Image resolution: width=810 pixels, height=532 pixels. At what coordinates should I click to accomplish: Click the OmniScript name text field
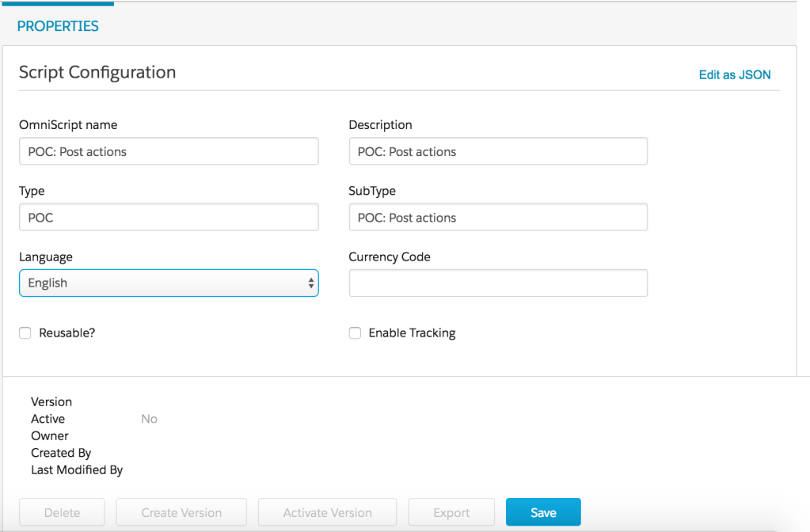[169, 151]
